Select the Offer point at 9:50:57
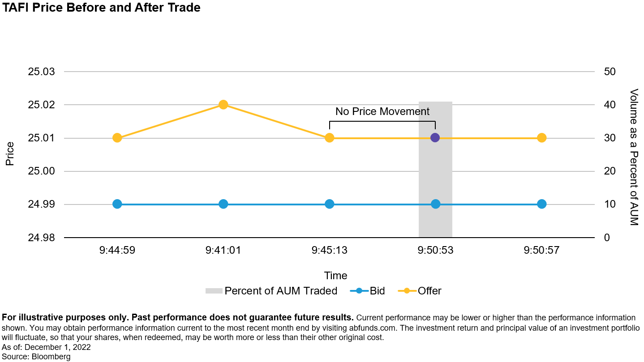 tap(541, 137)
